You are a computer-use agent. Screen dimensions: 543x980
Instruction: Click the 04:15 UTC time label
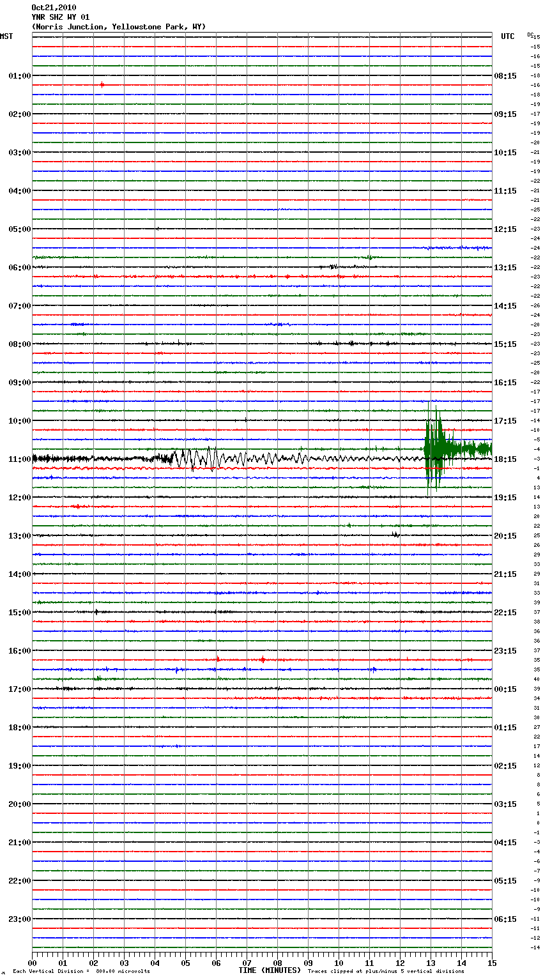(x=505, y=843)
